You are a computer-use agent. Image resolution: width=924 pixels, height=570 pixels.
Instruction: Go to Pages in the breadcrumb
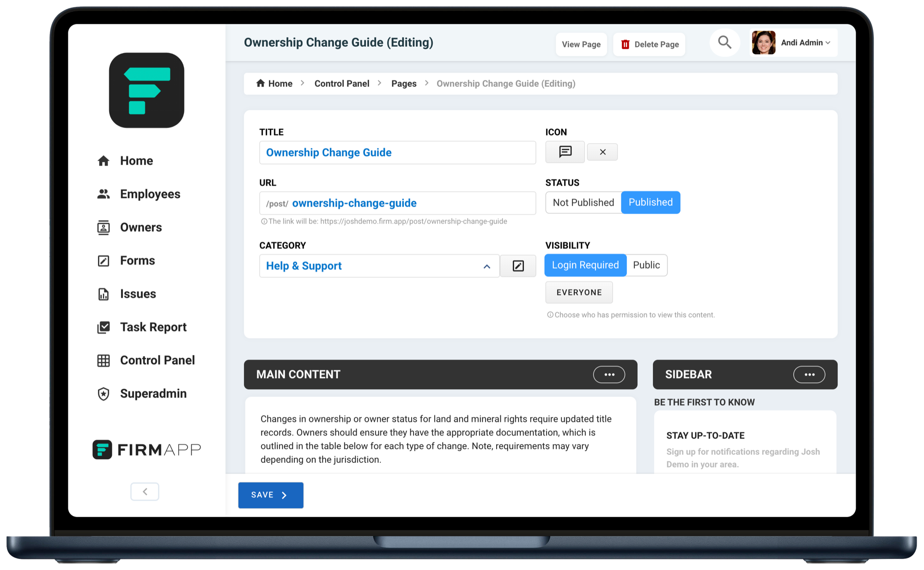tap(403, 83)
